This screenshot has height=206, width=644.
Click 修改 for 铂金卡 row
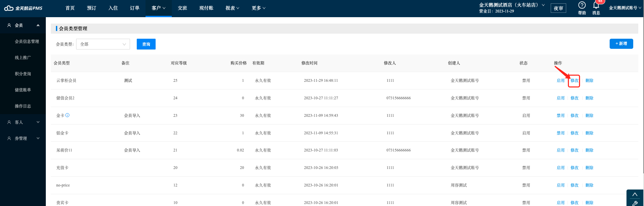pyautogui.click(x=574, y=133)
